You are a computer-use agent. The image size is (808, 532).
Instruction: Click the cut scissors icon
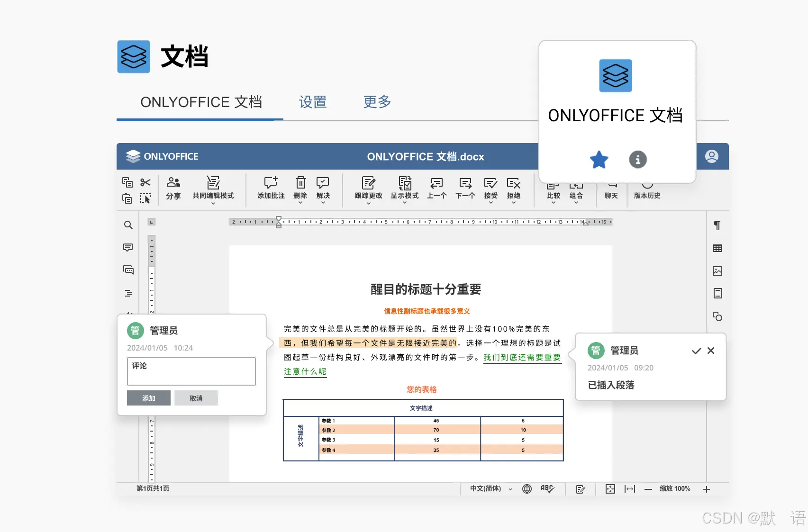click(145, 182)
